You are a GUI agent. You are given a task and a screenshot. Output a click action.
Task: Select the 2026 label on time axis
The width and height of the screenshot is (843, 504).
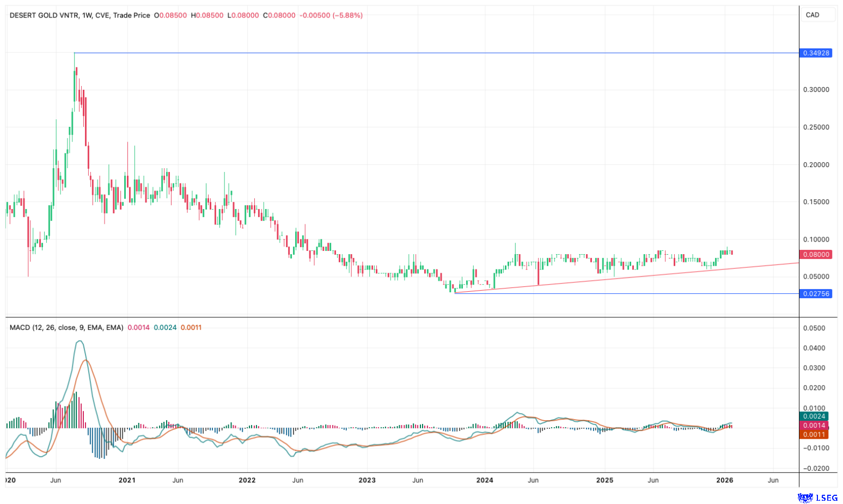(x=724, y=480)
